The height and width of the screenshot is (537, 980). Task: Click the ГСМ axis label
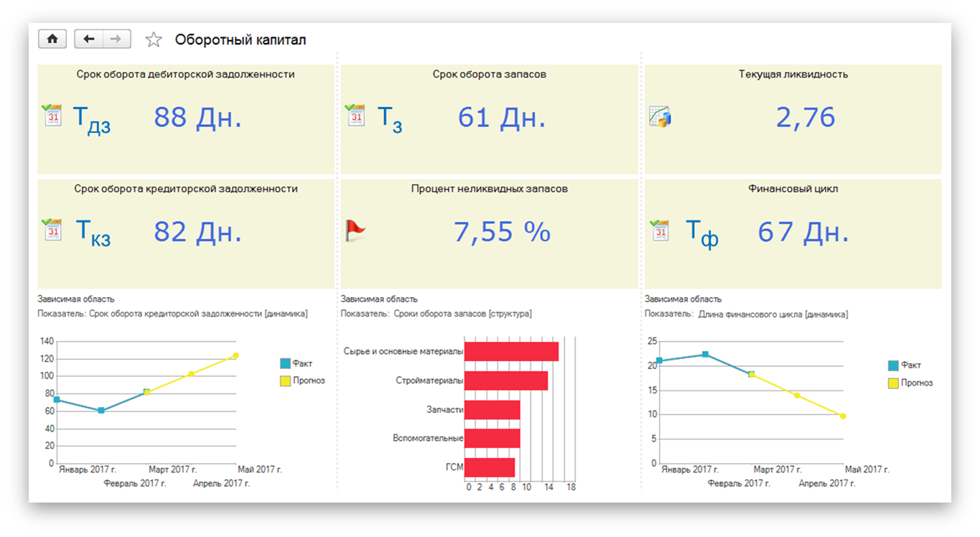[454, 467]
